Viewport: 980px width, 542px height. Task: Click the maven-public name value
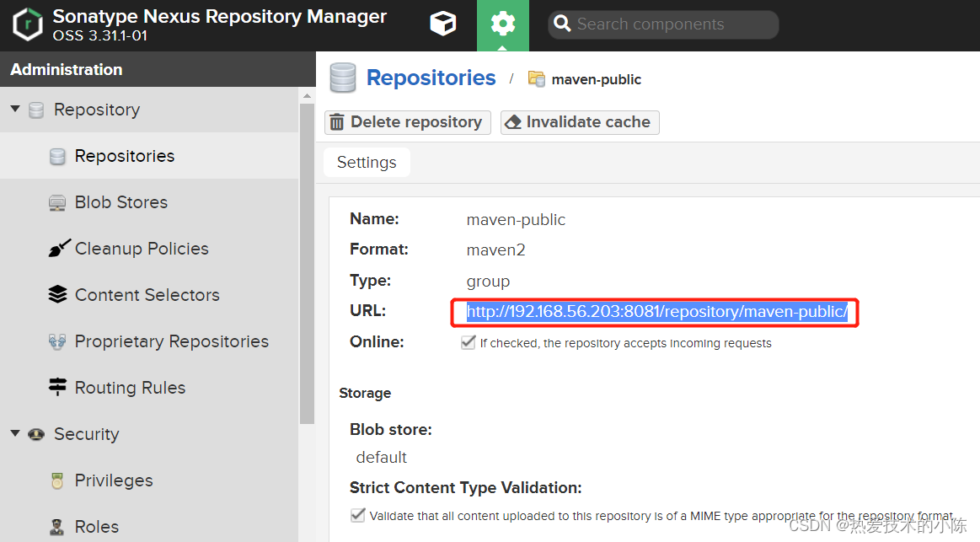516,220
